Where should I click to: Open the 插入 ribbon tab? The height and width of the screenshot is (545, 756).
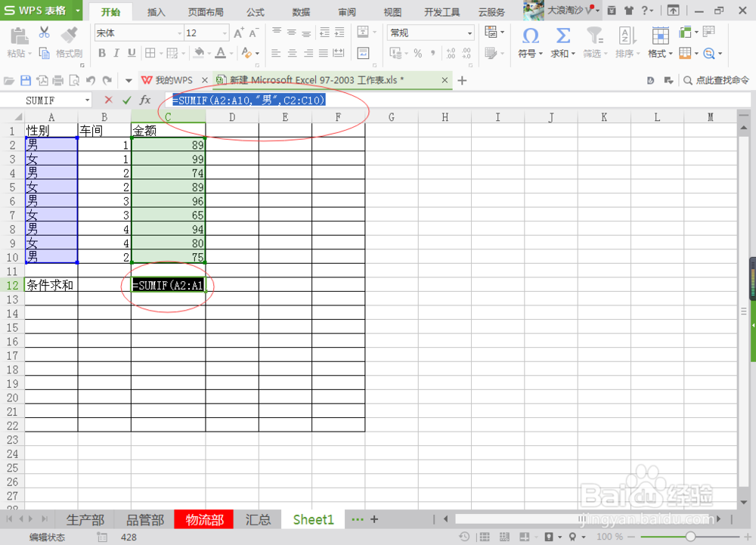(x=156, y=12)
